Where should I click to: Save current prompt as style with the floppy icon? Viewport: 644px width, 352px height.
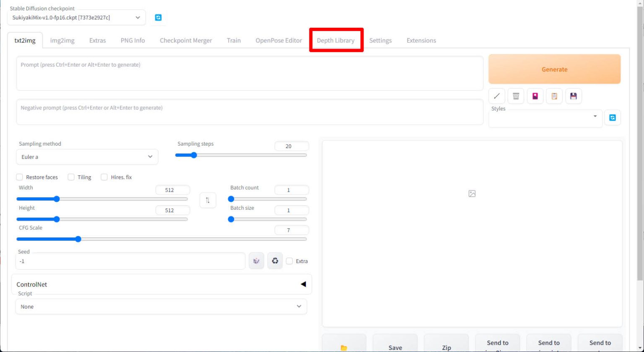(x=574, y=96)
